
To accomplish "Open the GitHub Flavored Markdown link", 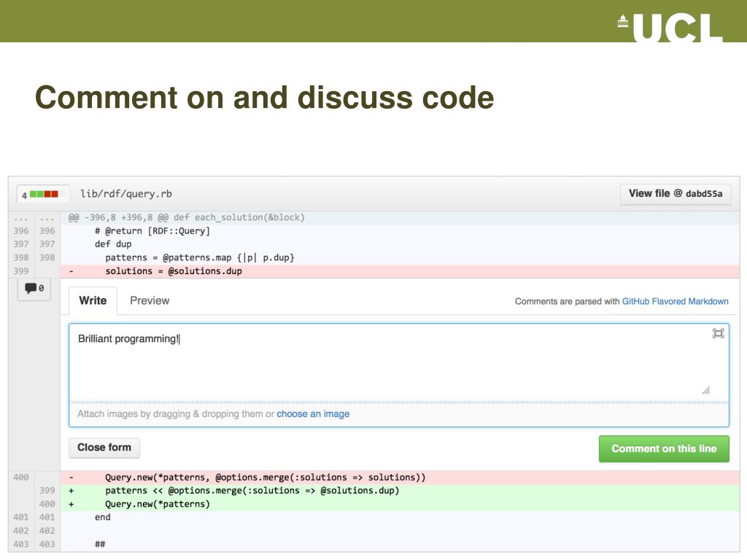I will tap(675, 301).
